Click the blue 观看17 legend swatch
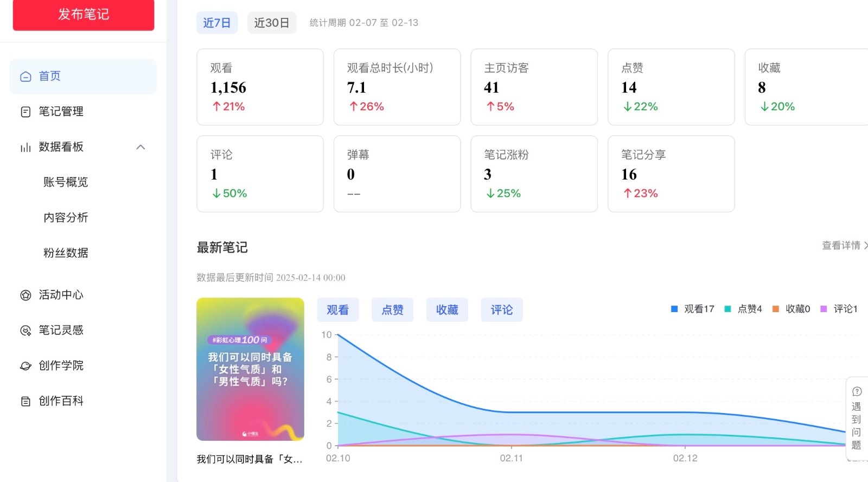This screenshot has width=868, height=482. 674,309
